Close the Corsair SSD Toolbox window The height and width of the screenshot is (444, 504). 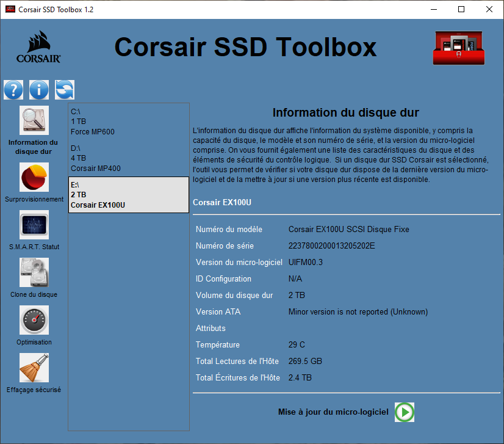coord(489,9)
